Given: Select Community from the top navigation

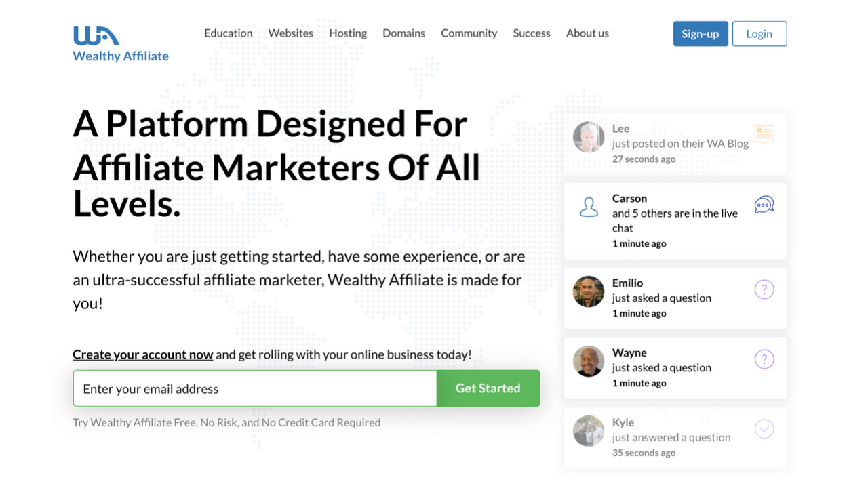Looking at the screenshot, I should click(469, 33).
